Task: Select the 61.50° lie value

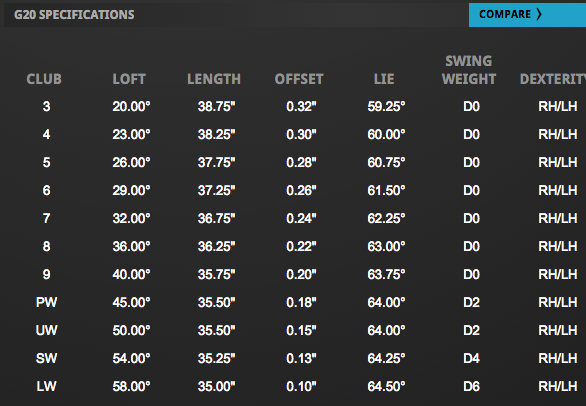Action: 386,190
